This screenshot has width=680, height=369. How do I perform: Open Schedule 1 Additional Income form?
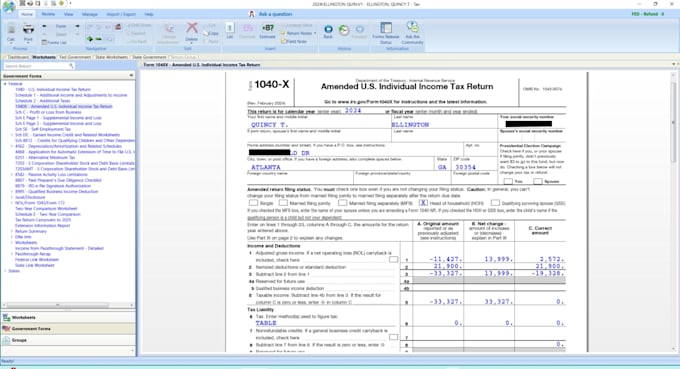coord(71,95)
